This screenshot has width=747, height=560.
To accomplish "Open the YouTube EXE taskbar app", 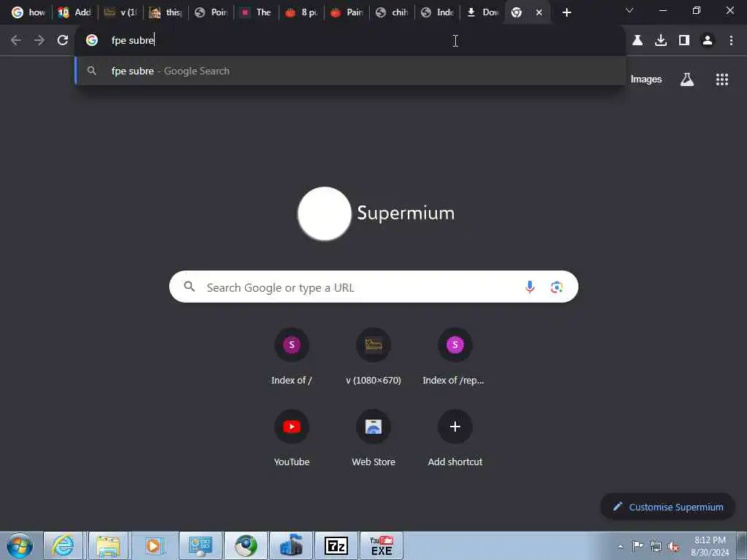I will (x=382, y=545).
